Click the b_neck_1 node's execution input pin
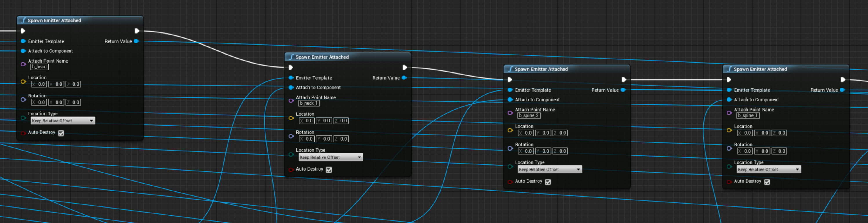 (291, 68)
